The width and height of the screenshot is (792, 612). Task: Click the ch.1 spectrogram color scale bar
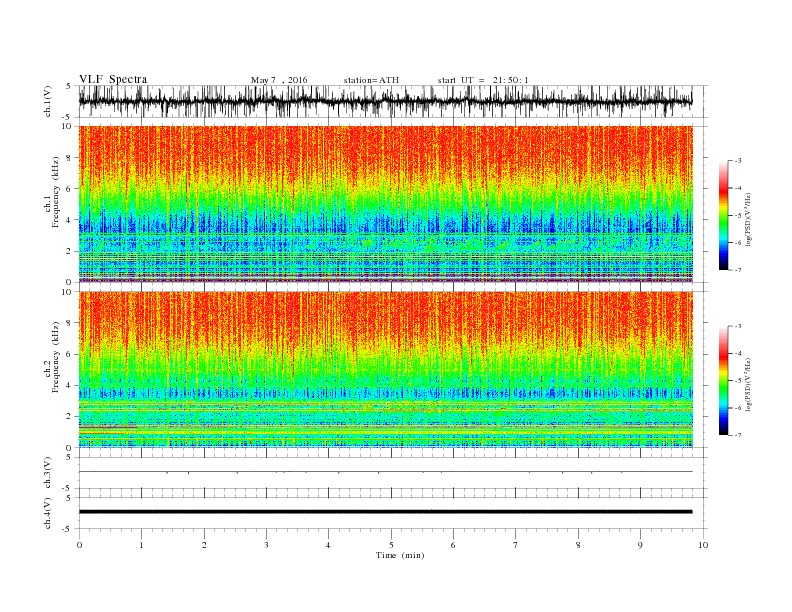(x=724, y=215)
